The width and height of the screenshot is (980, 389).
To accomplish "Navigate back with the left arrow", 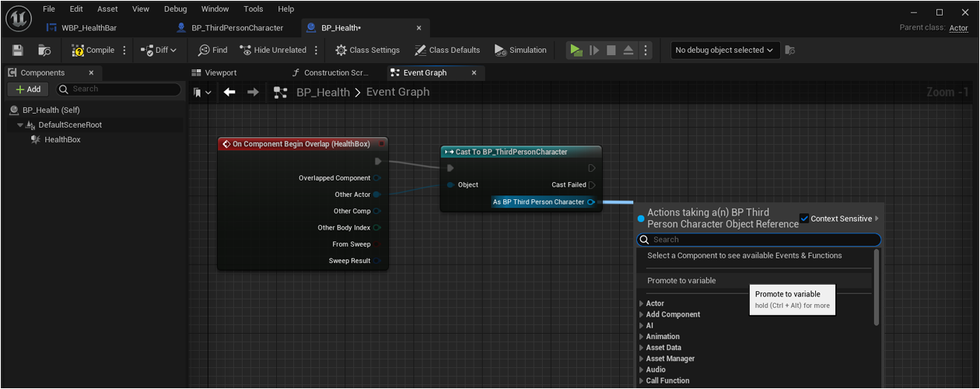I will (229, 92).
